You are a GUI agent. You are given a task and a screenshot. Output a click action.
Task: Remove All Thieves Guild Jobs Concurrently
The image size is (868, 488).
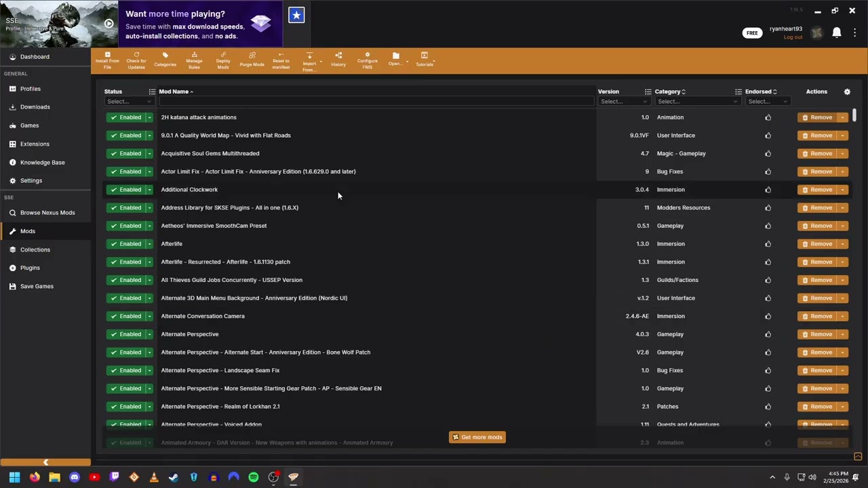(818, 280)
